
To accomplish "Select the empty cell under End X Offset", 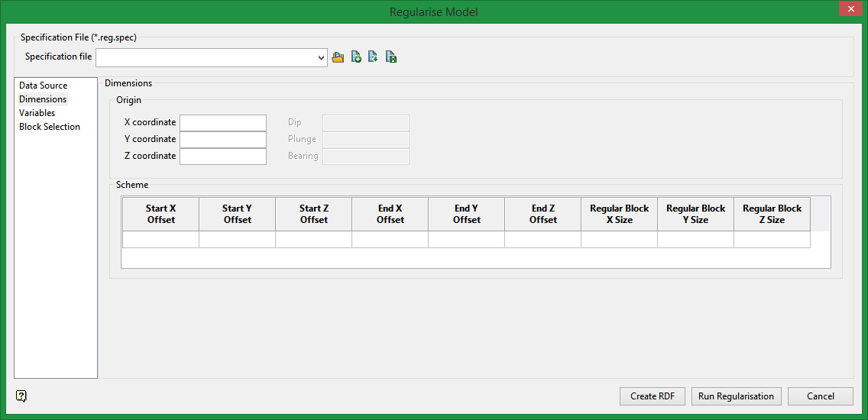I will click(390, 240).
